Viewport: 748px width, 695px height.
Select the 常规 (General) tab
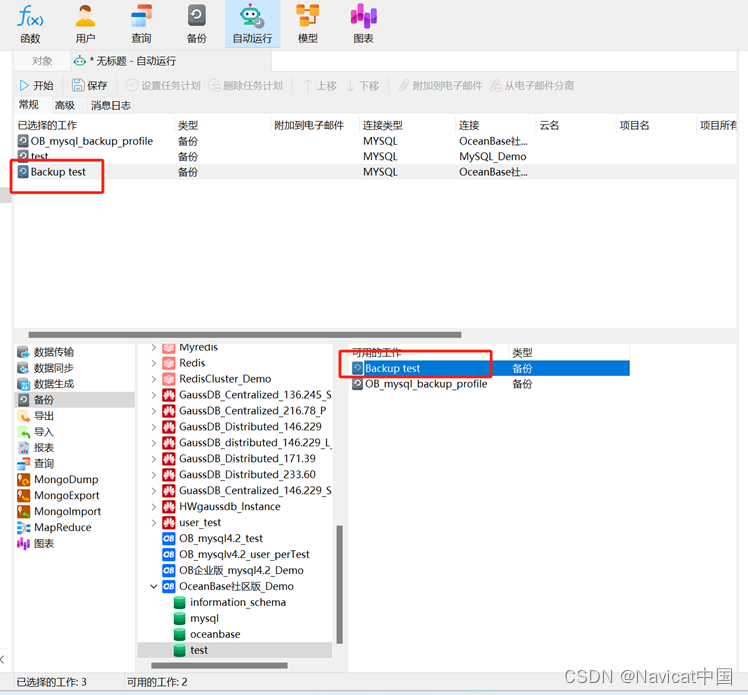click(29, 104)
